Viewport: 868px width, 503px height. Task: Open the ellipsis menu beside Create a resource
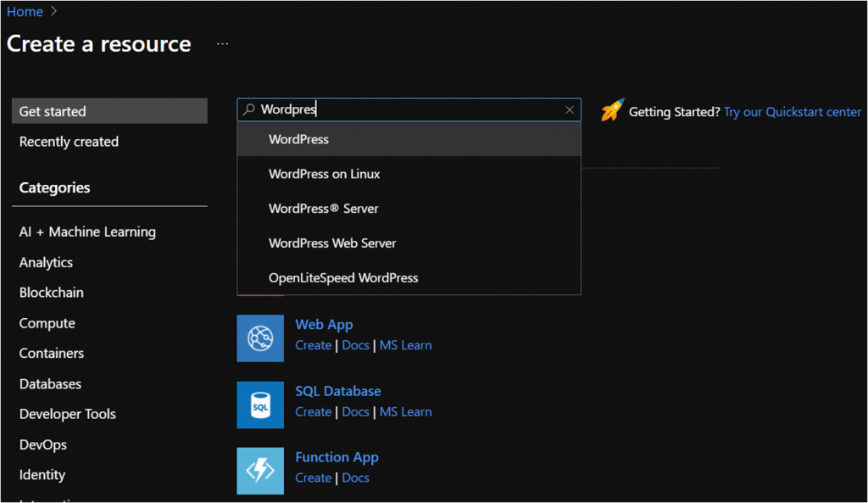pos(223,44)
